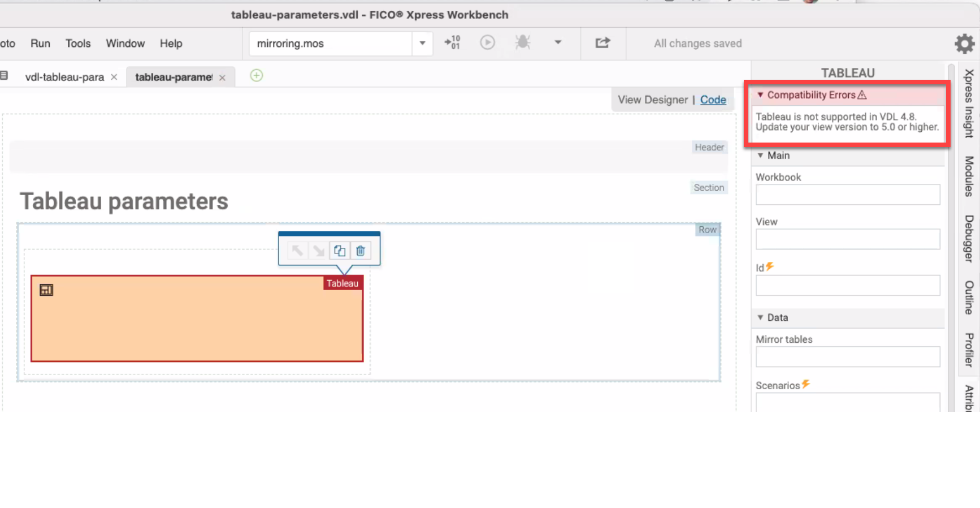This screenshot has height=508, width=980.
Task: Close the tableau-parameters tab
Action: [x=222, y=78]
